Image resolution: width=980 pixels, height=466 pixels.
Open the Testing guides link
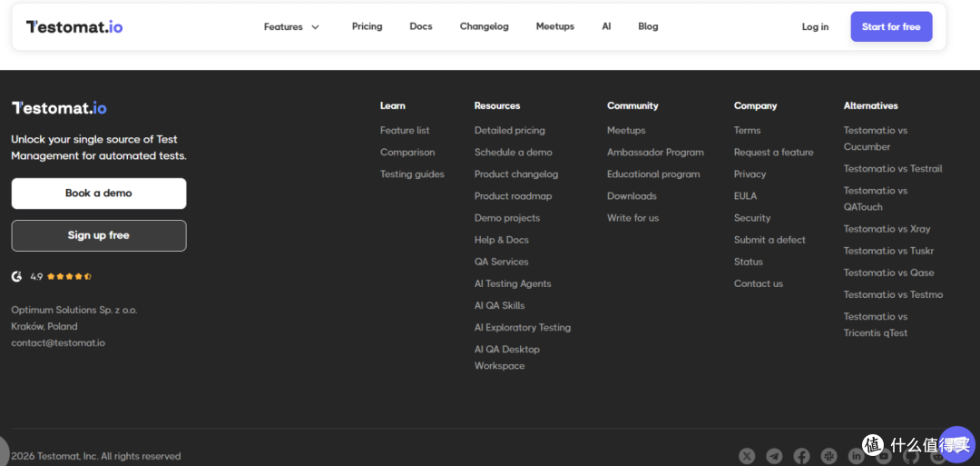[x=413, y=174]
